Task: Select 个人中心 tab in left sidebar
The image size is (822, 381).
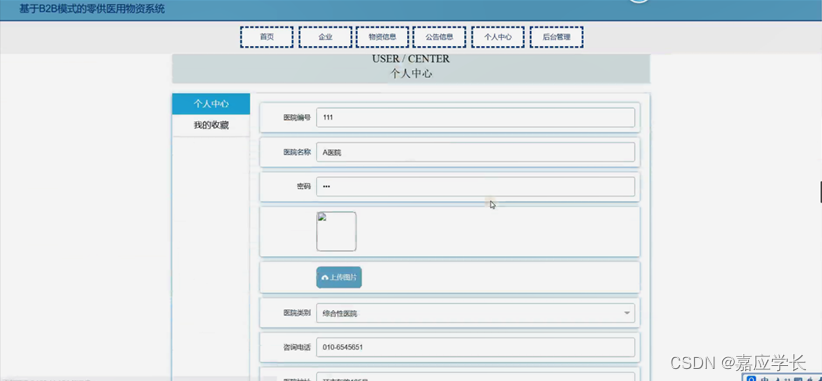Action: 211,104
